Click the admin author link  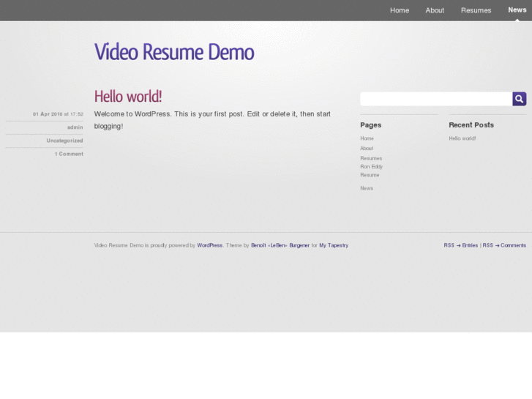tap(75, 127)
